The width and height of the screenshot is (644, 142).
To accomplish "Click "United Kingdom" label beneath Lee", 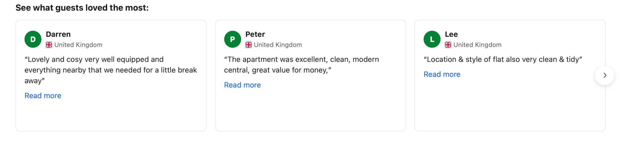I will pyautogui.click(x=477, y=45).
